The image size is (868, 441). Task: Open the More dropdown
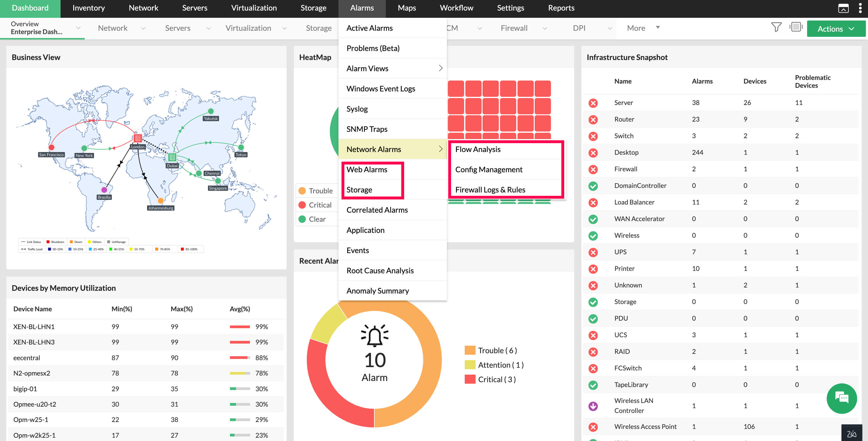coord(643,28)
